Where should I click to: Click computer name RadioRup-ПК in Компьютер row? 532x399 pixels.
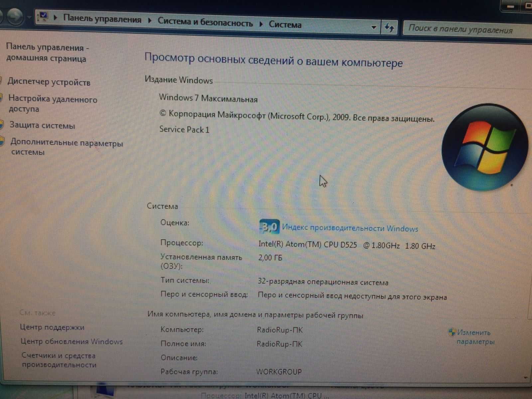click(x=280, y=330)
